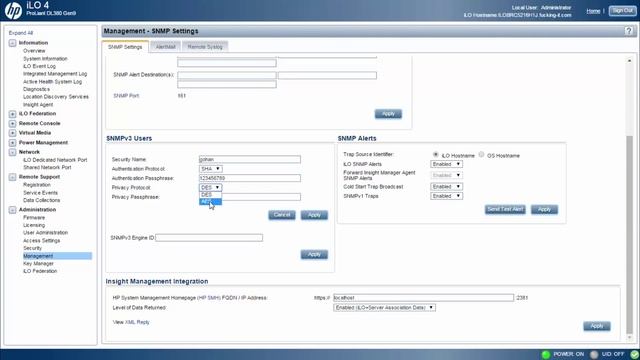Image resolution: width=640 pixels, height=360 pixels.
Task: Select the OS Hostname radio button
Action: pos(481,155)
